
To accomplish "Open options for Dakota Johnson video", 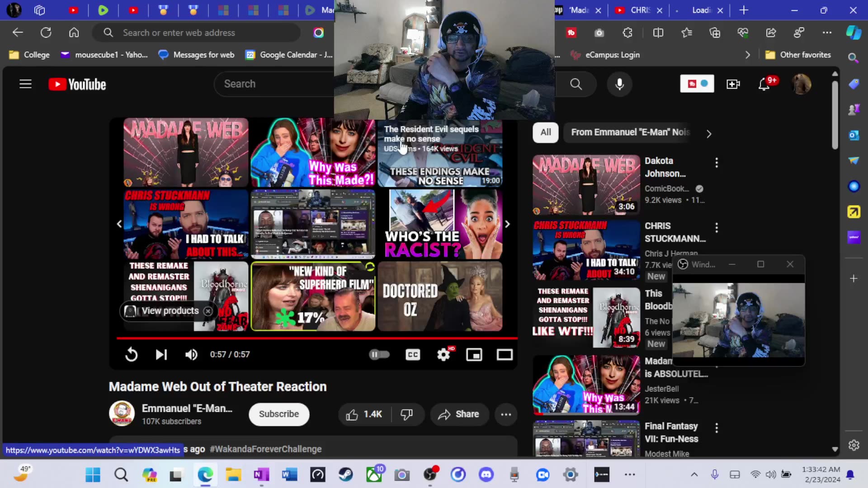I will tap(717, 163).
